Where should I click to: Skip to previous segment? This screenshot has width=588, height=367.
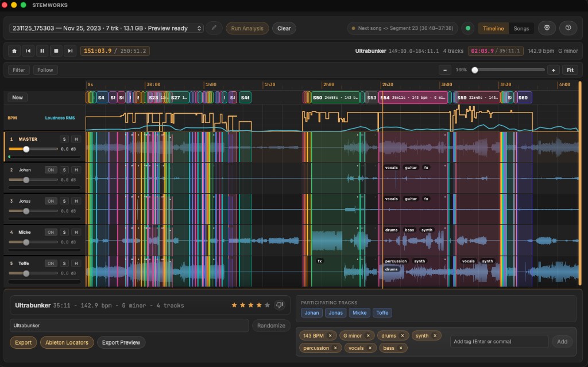[x=28, y=51]
